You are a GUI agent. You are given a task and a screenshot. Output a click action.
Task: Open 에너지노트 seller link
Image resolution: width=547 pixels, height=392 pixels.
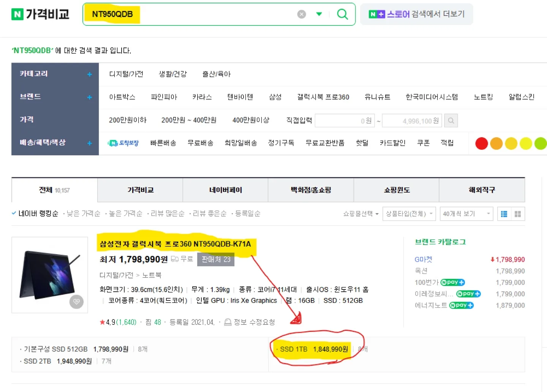(x=431, y=305)
